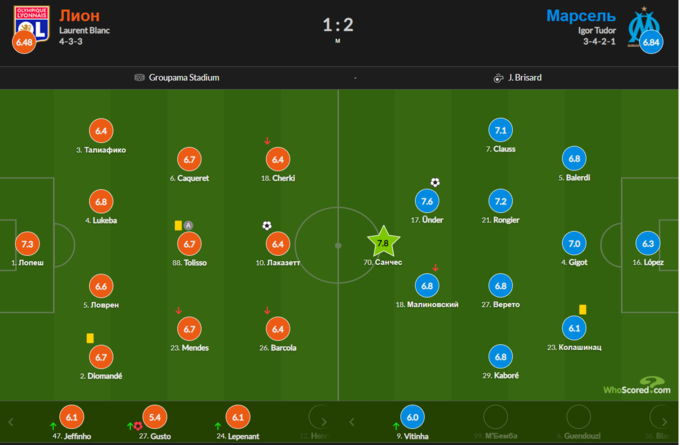Select substitute Vitinha rating 6.0
The image size is (680, 445).
pyautogui.click(x=413, y=418)
